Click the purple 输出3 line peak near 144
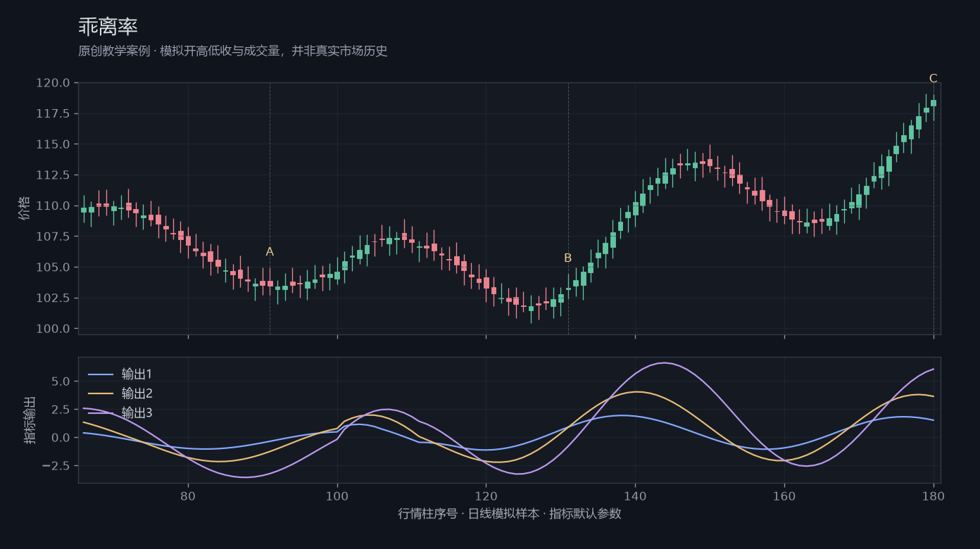The image size is (980, 549). [x=664, y=363]
